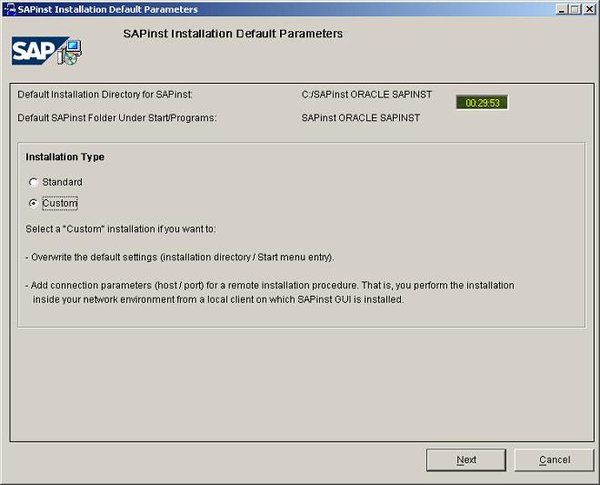Click the green elapsed timer display
Screen dimensions: 600x485
coord(483,102)
